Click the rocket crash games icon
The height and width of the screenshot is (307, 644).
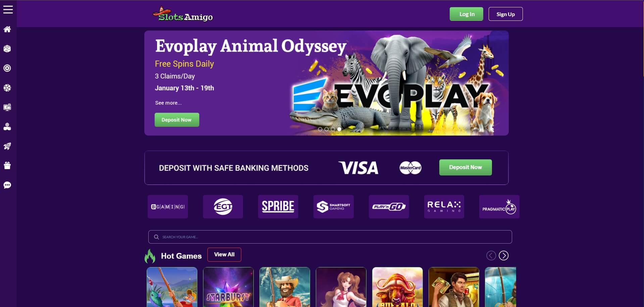pos(7,146)
